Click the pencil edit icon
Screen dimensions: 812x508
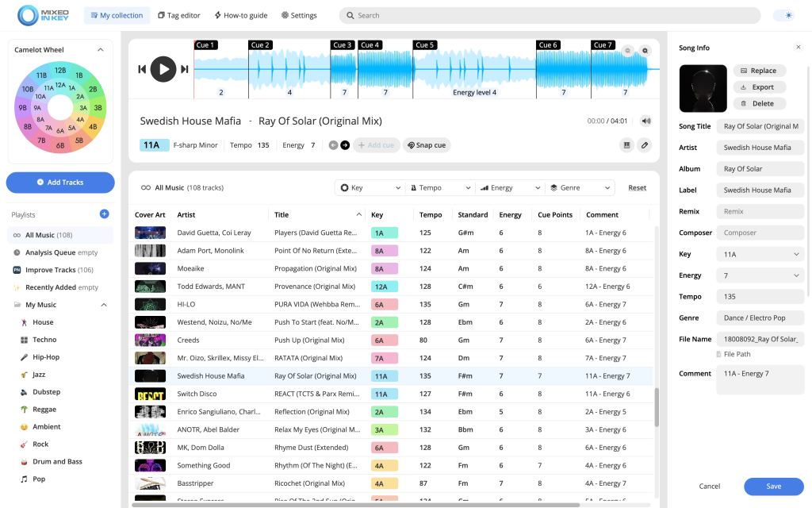pyautogui.click(x=645, y=145)
